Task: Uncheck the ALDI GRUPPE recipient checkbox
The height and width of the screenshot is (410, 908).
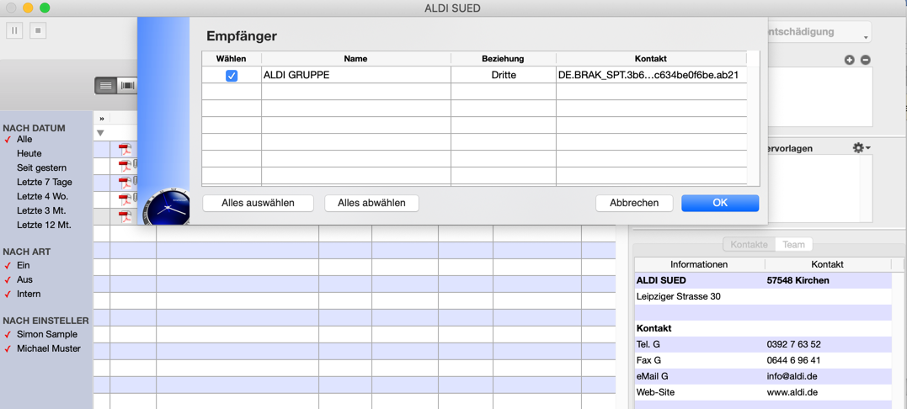Action: coord(232,75)
